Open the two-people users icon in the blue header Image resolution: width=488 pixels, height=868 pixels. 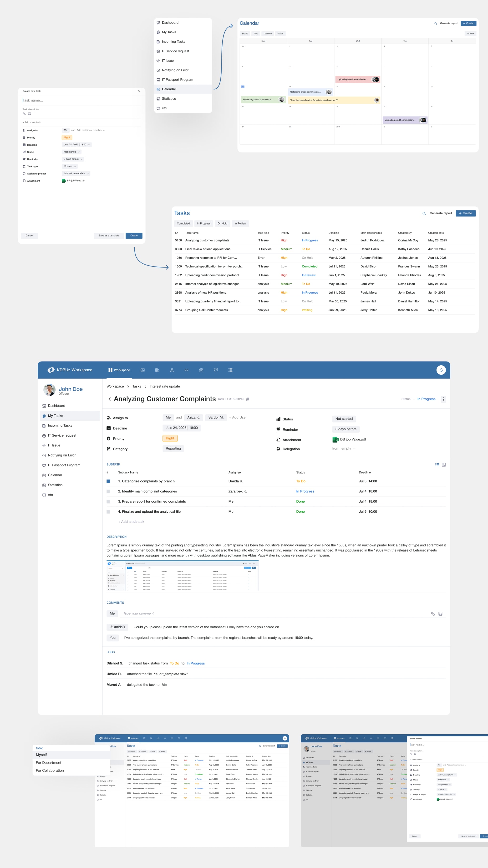coord(186,370)
